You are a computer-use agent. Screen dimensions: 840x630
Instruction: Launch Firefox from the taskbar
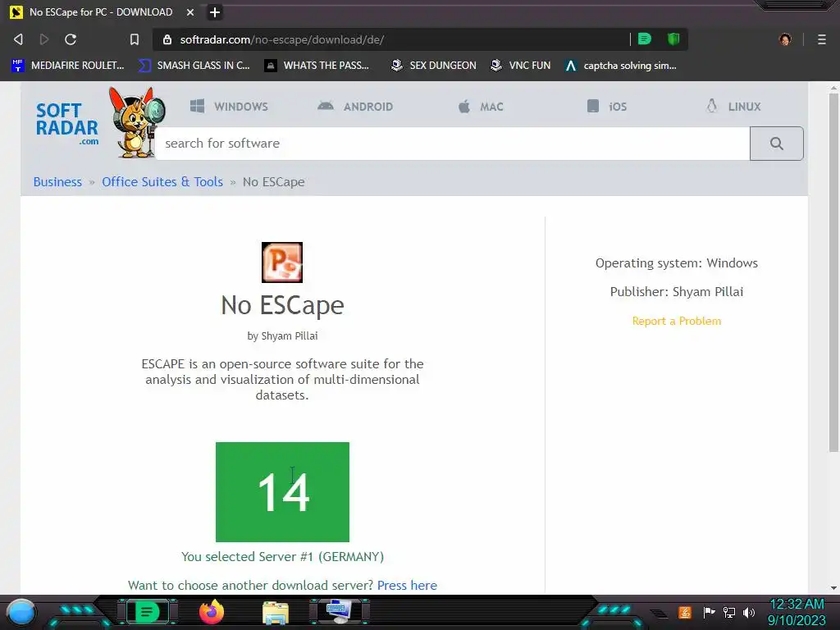pos(212,612)
